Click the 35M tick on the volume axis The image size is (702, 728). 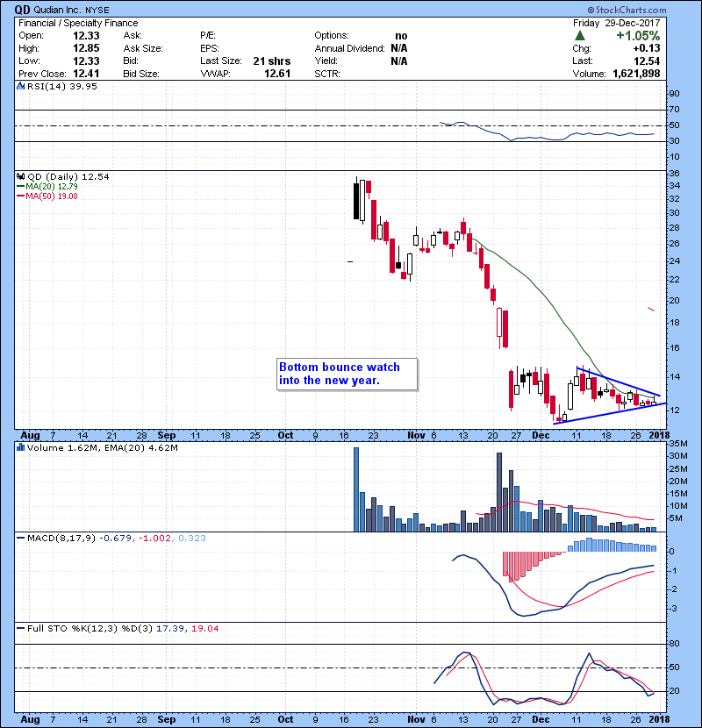[678, 444]
